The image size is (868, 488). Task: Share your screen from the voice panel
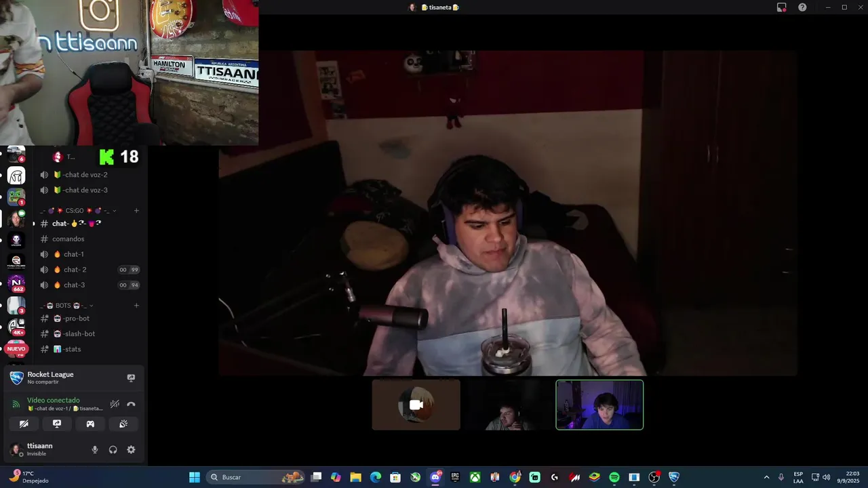(57, 424)
